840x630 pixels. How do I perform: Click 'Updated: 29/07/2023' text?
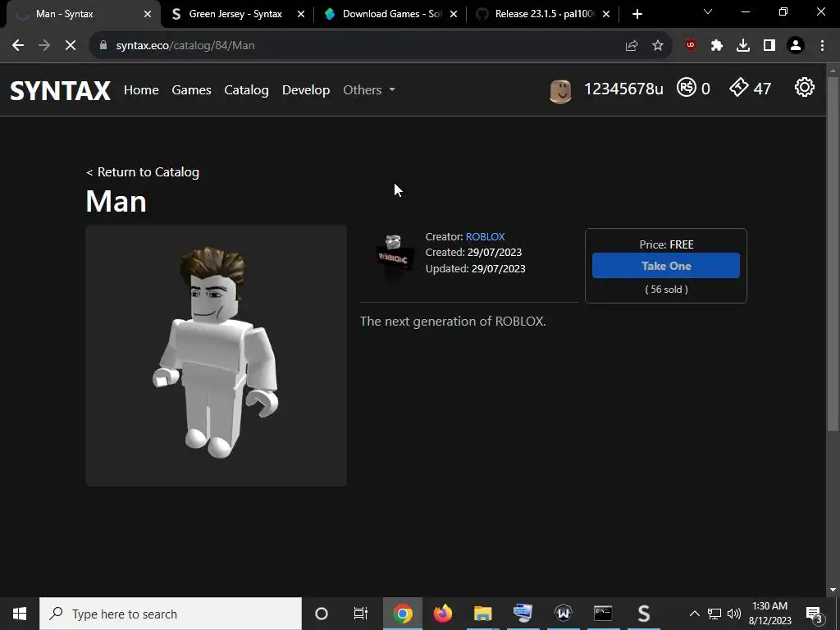pos(475,268)
